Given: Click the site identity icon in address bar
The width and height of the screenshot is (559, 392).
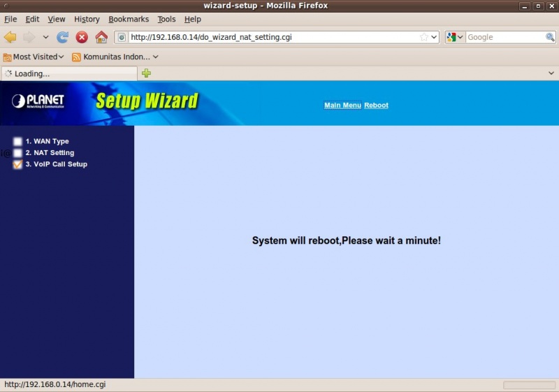Looking at the screenshot, I should coord(122,37).
